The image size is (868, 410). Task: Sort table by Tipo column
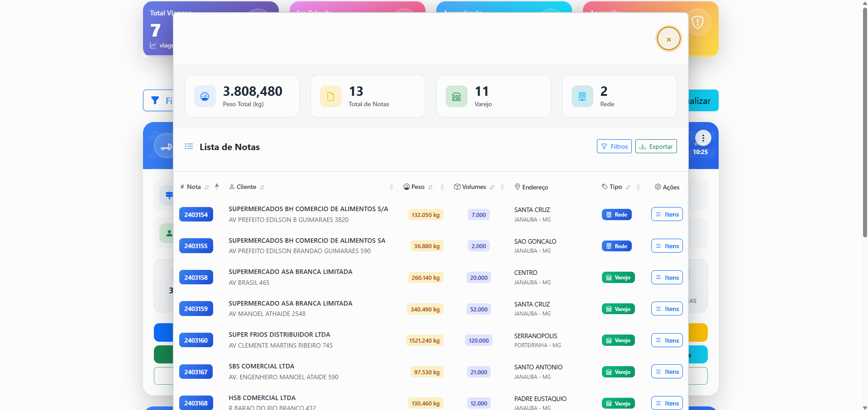click(x=615, y=187)
